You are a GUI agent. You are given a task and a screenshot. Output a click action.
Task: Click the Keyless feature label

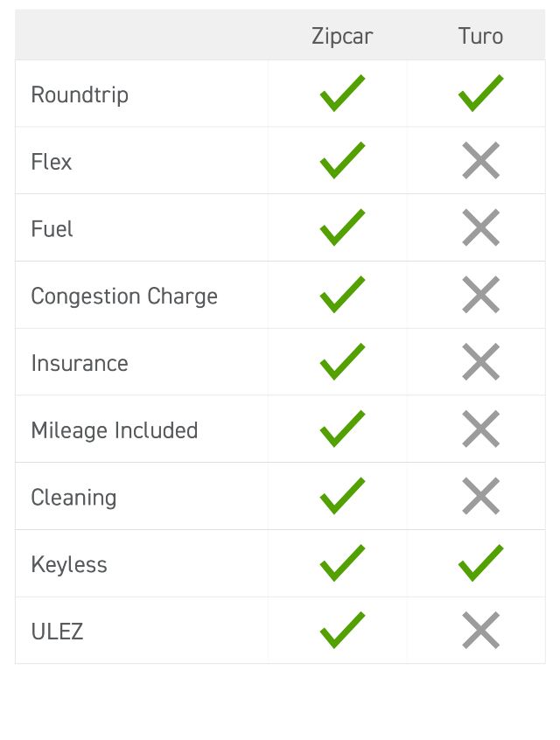point(69,564)
